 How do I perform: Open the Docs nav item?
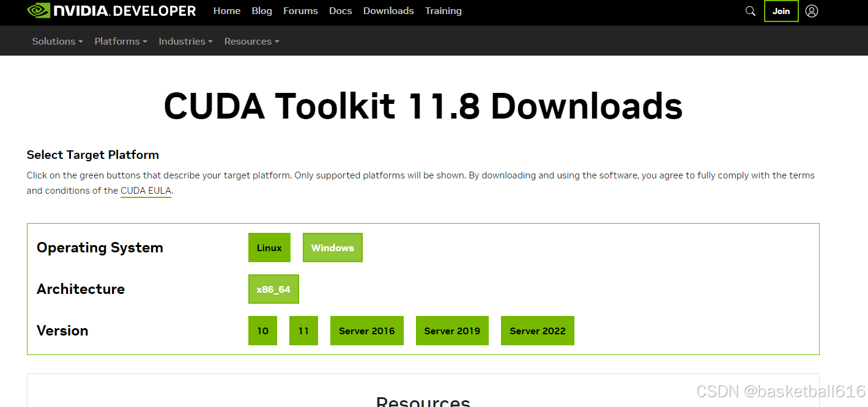341,11
